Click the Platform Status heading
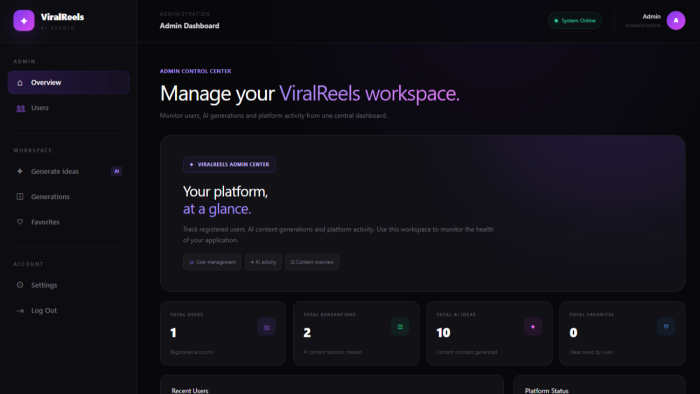The width and height of the screenshot is (700, 394). (x=546, y=391)
